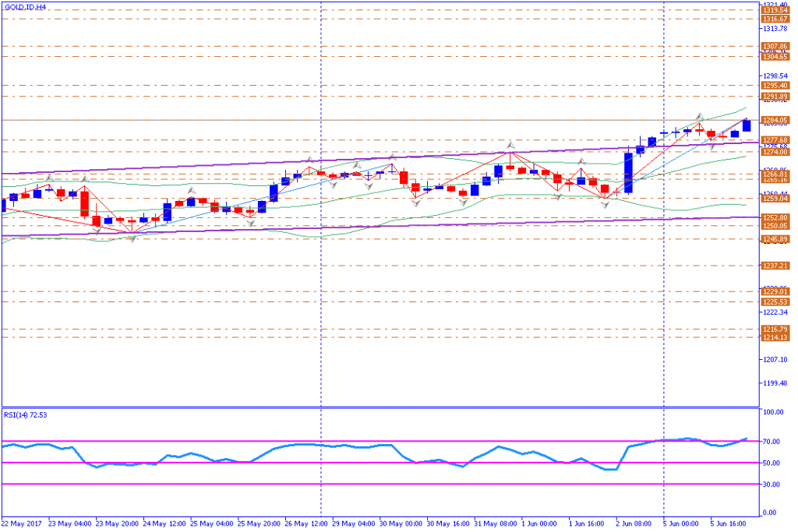Image resolution: width=798 pixels, height=532 pixels.
Task: Select the 1319.54 price level tag
Action: click(x=776, y=10)
